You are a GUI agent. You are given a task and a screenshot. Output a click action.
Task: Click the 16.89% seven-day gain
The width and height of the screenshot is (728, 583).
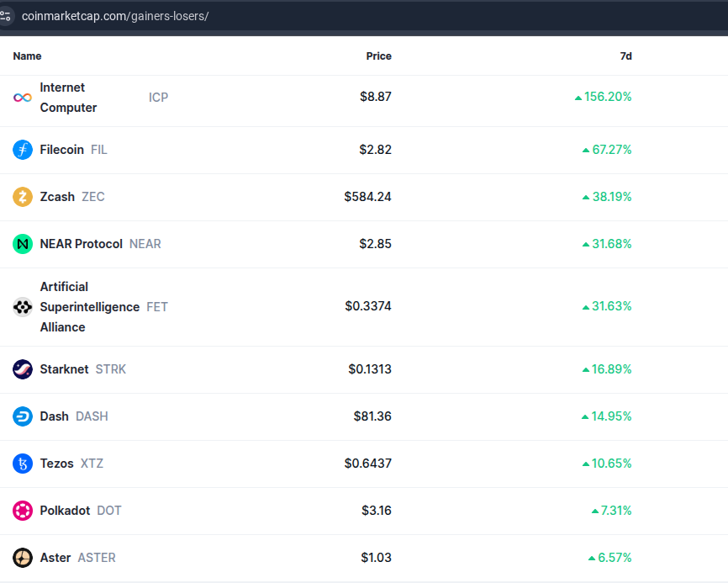coord(607,369)
